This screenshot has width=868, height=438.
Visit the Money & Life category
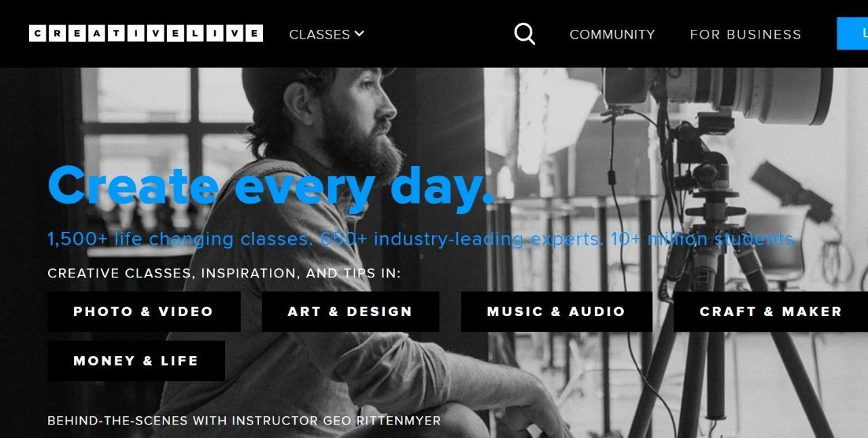coord(136,361)
